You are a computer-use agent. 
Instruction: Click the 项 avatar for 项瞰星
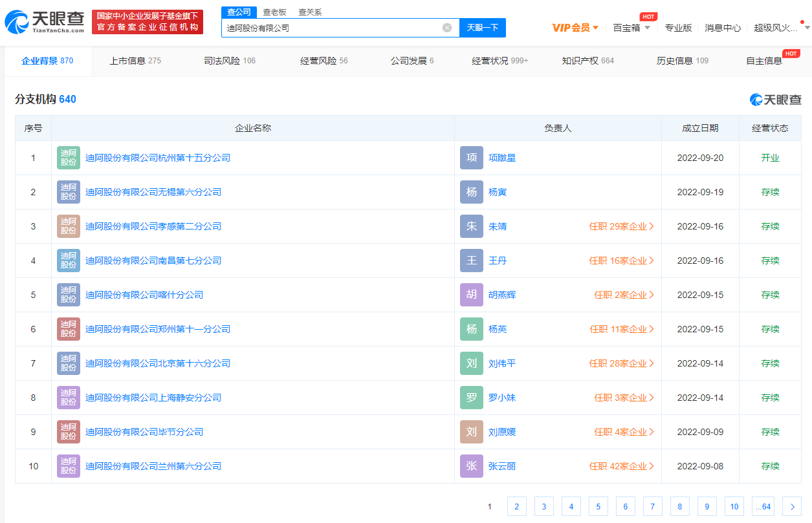coord(472,158)
